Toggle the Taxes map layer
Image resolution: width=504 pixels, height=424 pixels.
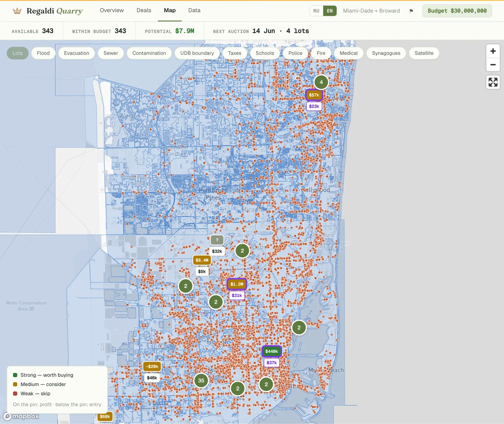pyautogui.click(x=235, y=53)
